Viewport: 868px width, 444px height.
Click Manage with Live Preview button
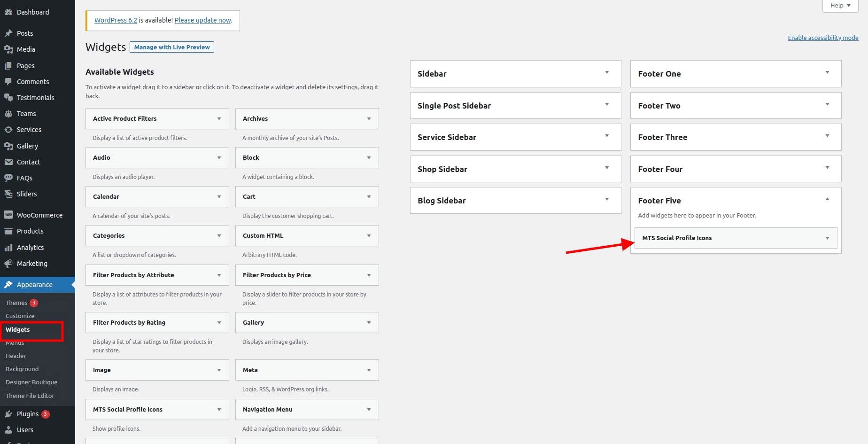172,47
